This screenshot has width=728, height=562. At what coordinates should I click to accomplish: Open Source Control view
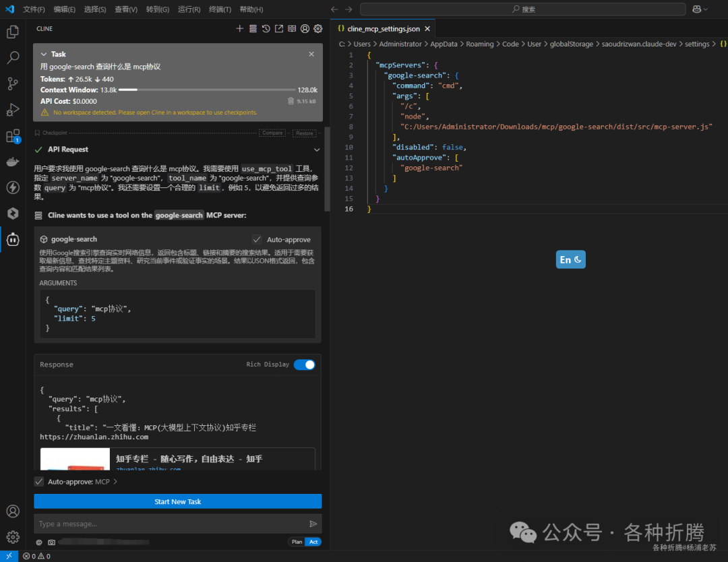(x=13, y=84)
